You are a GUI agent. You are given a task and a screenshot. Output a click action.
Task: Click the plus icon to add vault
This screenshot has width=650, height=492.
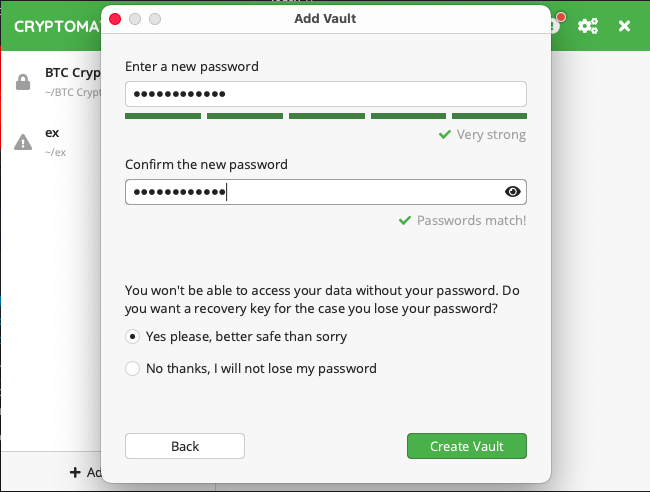click(75, 472)
